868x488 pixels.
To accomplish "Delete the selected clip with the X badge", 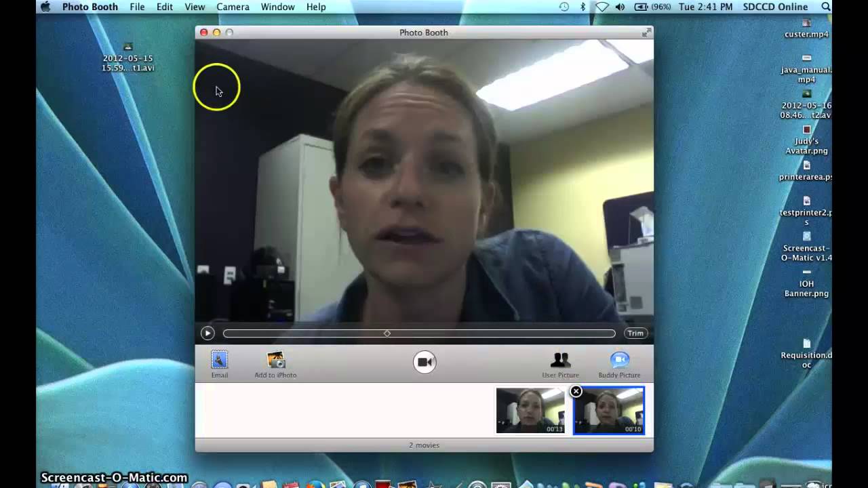I will click(576, 391).
